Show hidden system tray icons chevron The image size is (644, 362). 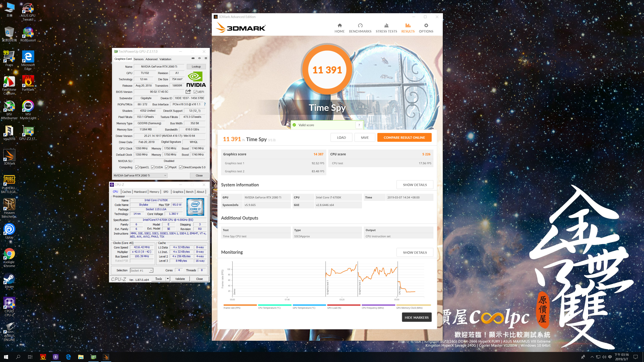(x=592, y=357)
